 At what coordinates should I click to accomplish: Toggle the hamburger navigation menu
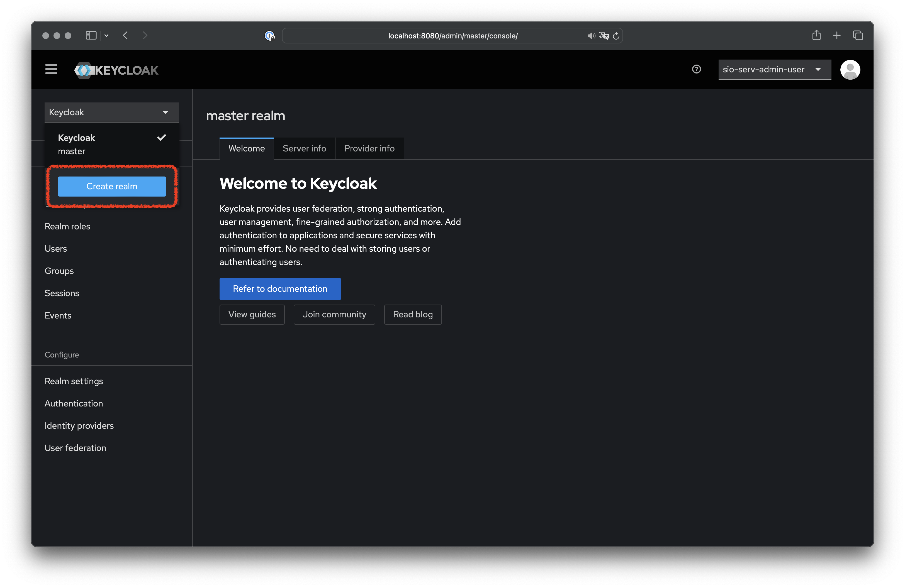[51, 69]
